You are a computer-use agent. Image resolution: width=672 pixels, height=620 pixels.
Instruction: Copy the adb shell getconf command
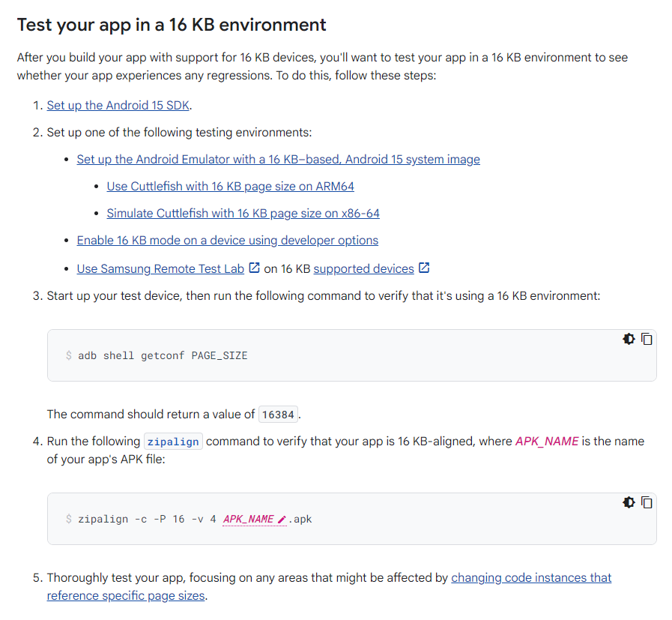click(647, 339)
